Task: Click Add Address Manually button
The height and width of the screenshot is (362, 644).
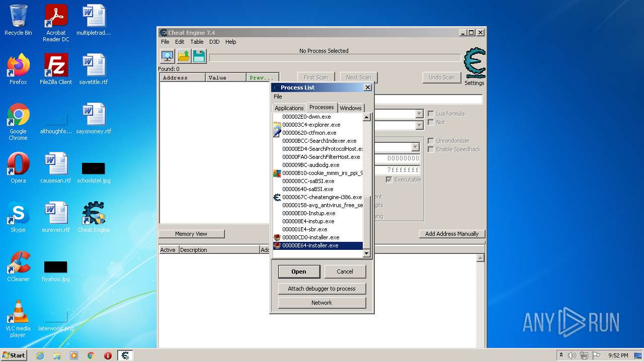Action: (x=452, y=234)
